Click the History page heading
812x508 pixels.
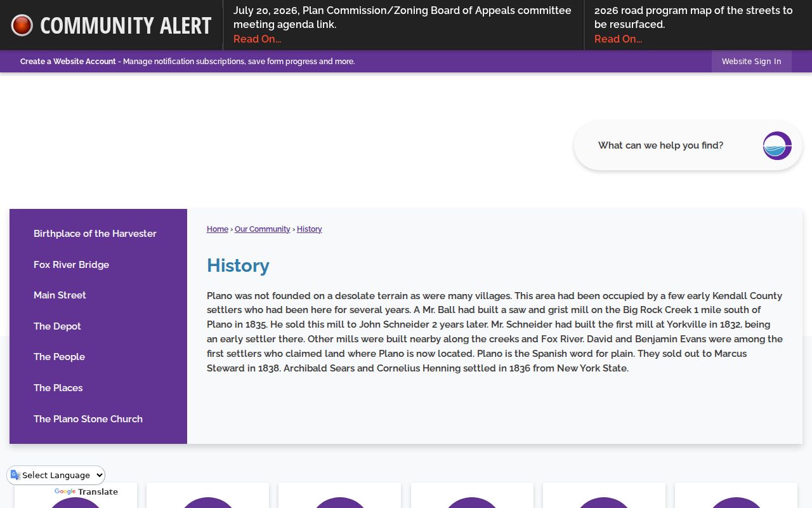(238, 265)
